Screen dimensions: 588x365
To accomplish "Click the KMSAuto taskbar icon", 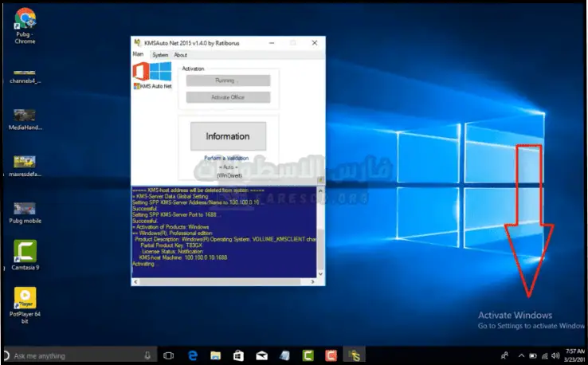I will pos(354,355).
